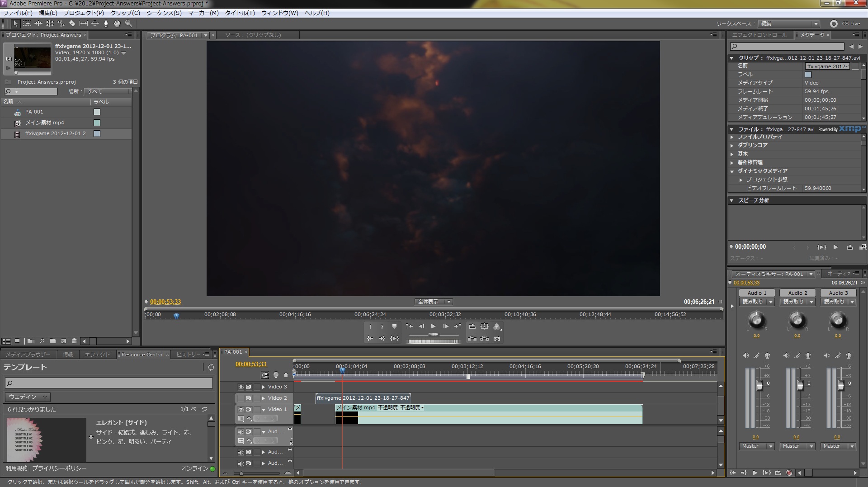Toggle Snap in the timeline
Screen dimensions: 868x487
click(x=265, y=375)
